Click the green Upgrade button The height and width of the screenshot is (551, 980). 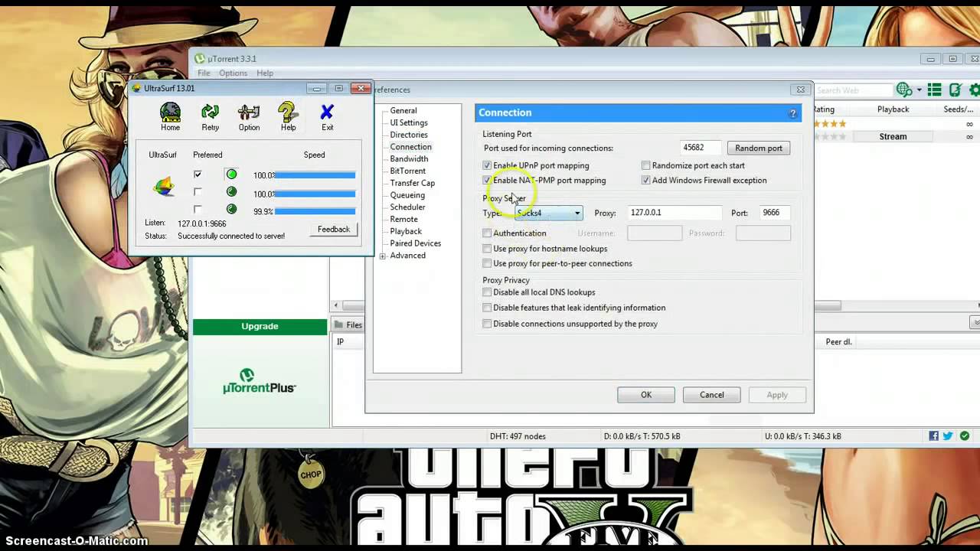[x=260, y=327]
